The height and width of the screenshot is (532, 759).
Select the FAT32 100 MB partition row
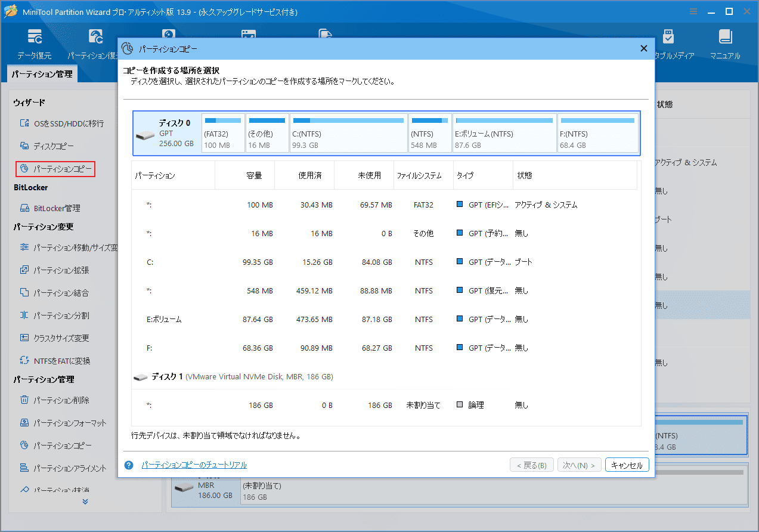coord(386,205)
